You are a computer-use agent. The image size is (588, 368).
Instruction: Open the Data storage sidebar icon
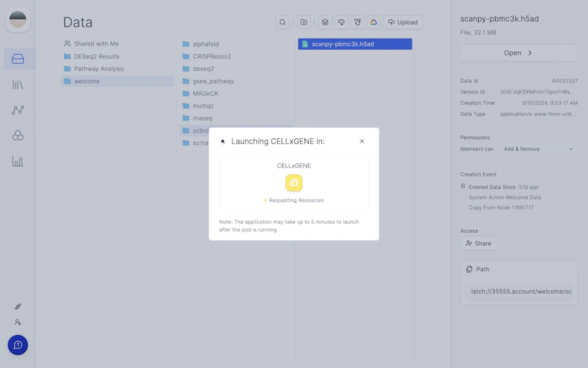pos(17,59)
